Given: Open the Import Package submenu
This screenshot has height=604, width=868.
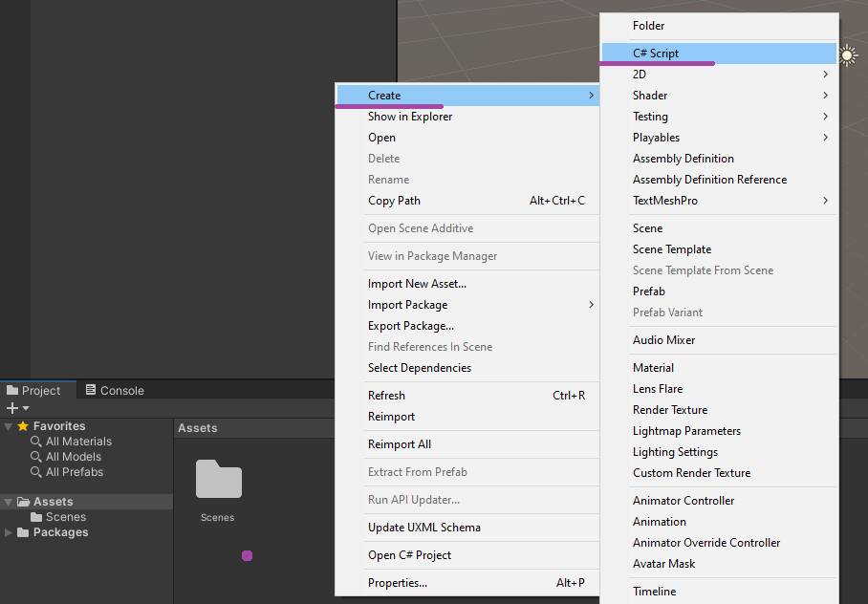Looking at the screenshot, I should [x=467, y=305].
